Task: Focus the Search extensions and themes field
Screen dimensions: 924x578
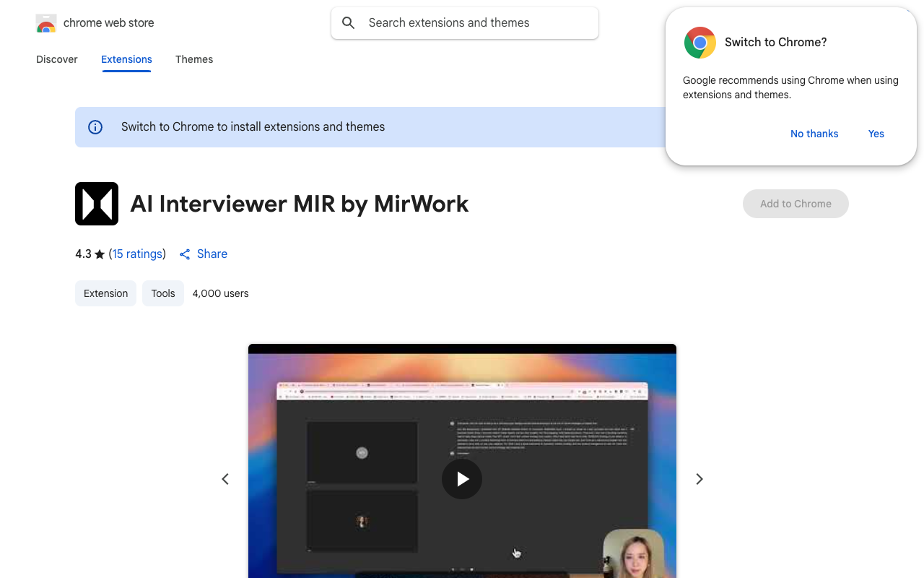Action: [x=465, y=23]
